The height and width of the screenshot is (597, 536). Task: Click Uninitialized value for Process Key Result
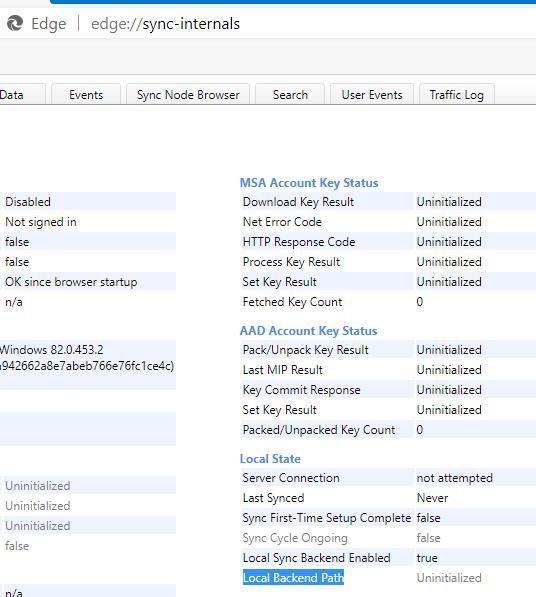point(449,262)
